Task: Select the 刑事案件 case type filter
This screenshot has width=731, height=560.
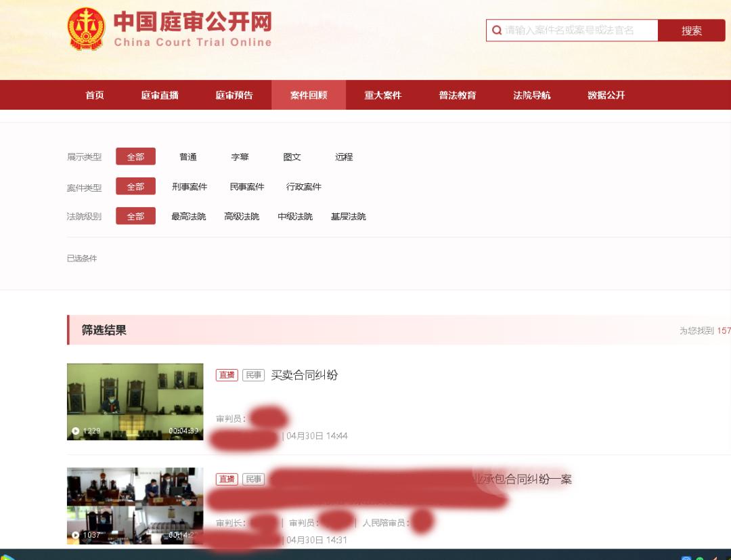Action: (x=191, y=186)
